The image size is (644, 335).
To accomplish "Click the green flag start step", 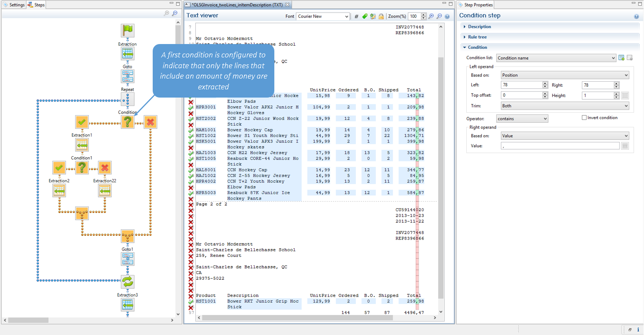I will [127, 31].
